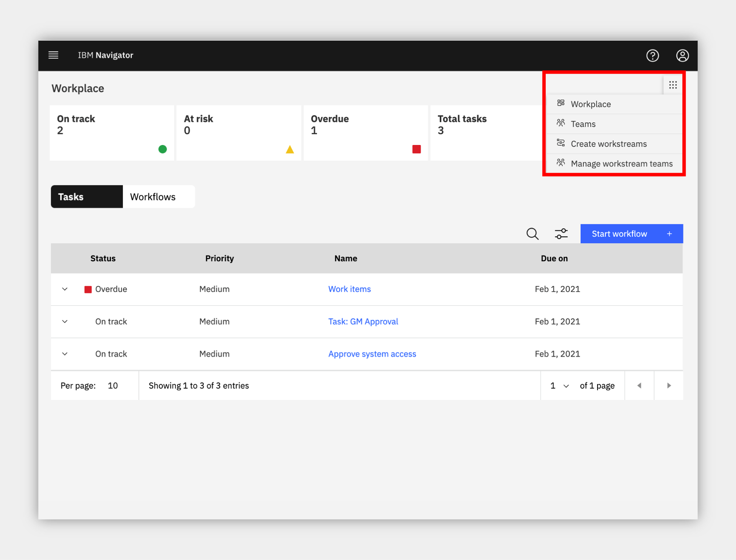Open the table filter settings icon
The height and width of the screenshot is (560, 736).
tap(561, 234)
